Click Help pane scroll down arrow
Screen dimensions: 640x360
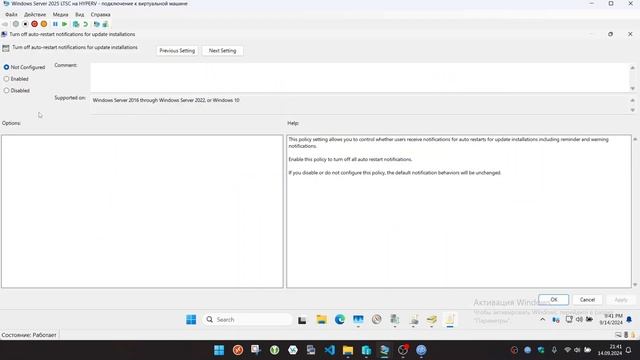click(635, 284)
